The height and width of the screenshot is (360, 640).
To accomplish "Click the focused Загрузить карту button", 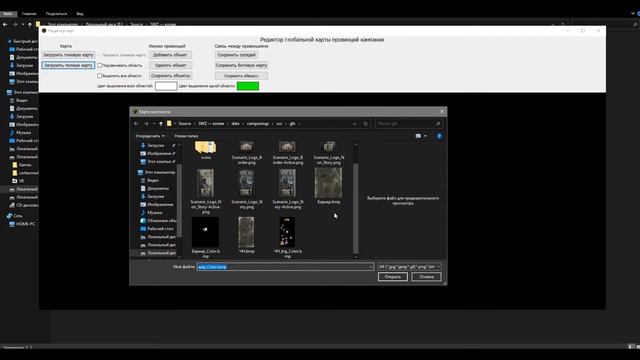I will coord(68,65).
